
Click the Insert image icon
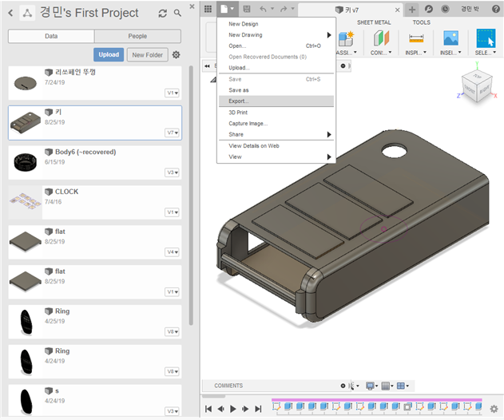tap(450, 38)
